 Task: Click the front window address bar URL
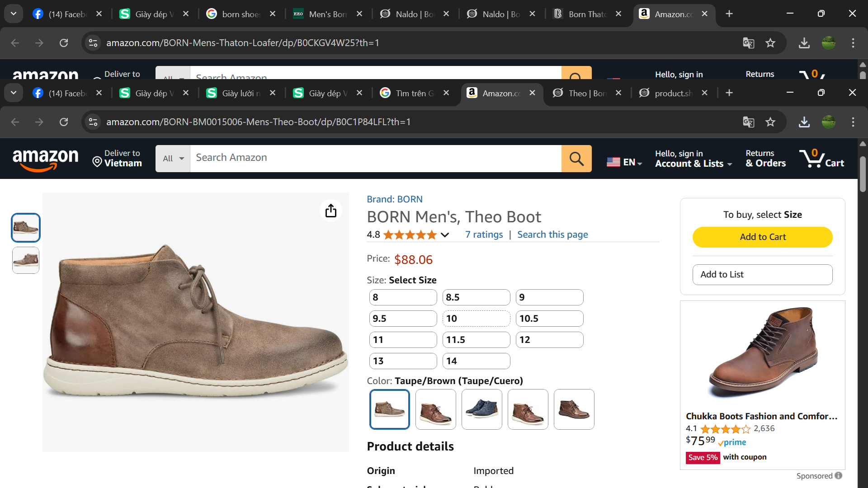pos(259,122)
